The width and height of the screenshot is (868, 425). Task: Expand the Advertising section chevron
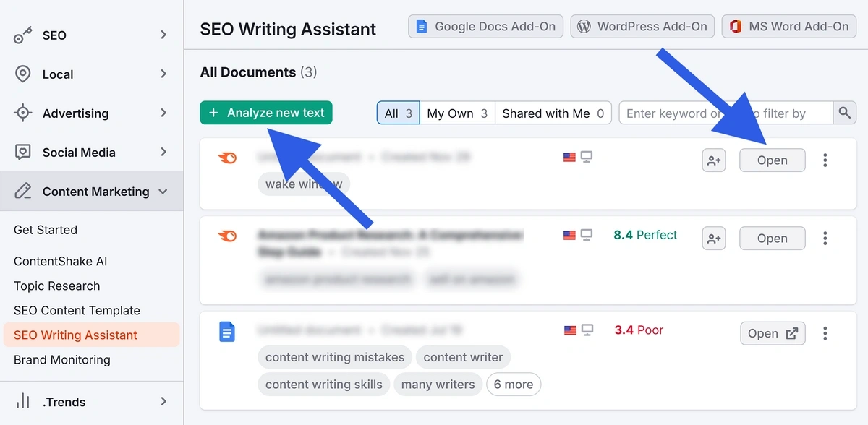163,113
